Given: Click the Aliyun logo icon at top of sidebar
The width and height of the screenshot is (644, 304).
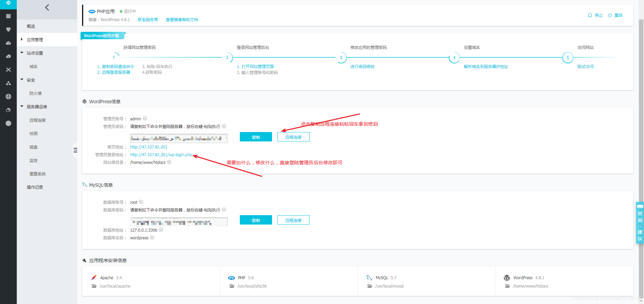Looking at the screenshot, I should pyautogui.click(x=8, y=3).
